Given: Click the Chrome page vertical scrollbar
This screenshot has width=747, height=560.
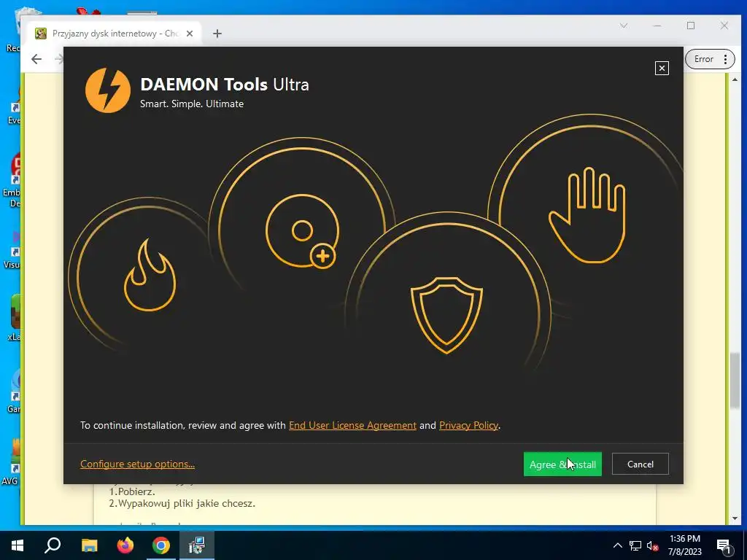Looking at the screenshot, I should coord(735,380).
